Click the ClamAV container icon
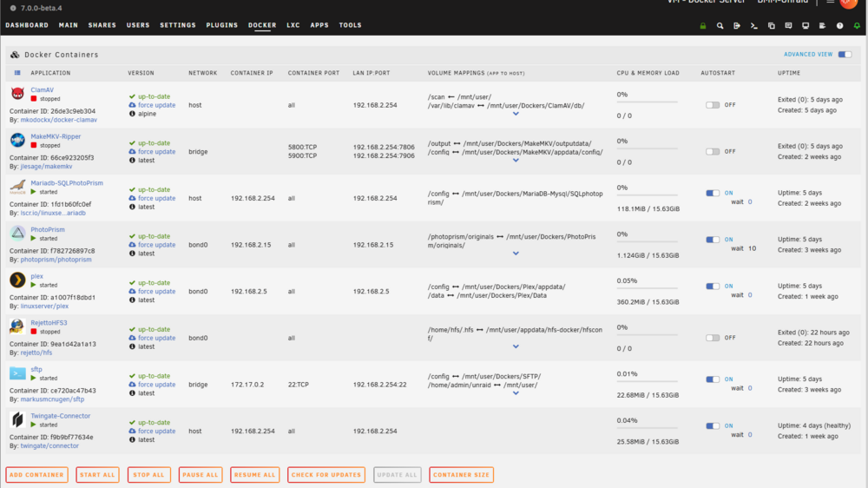The width and height of the screenshot is (868, 488). [x=17, y=94]
